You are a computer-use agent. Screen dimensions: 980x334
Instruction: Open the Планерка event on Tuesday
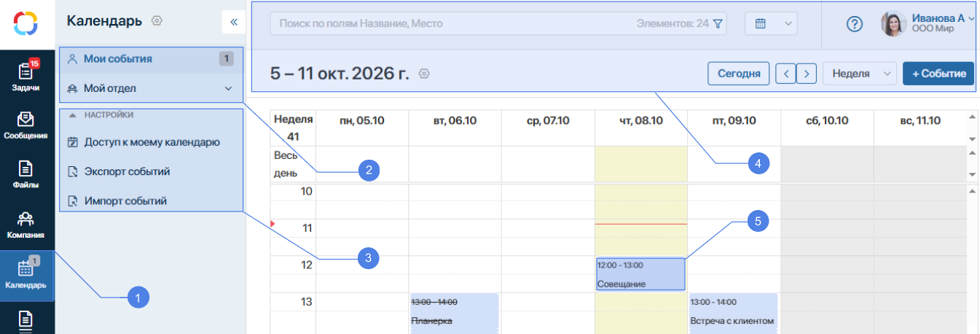click(x=454, y=312)
